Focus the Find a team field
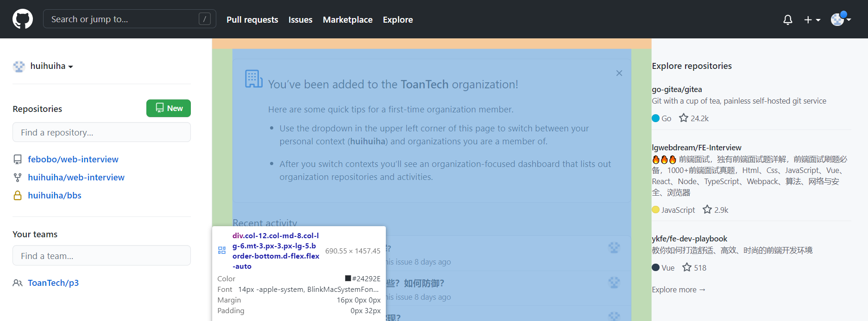Screen dimensions: 868x321 101,255
